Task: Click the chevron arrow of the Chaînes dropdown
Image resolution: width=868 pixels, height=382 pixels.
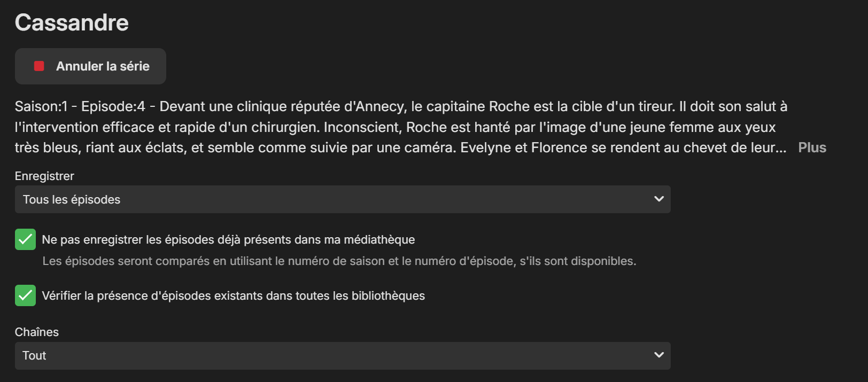Action: (658, 355)
